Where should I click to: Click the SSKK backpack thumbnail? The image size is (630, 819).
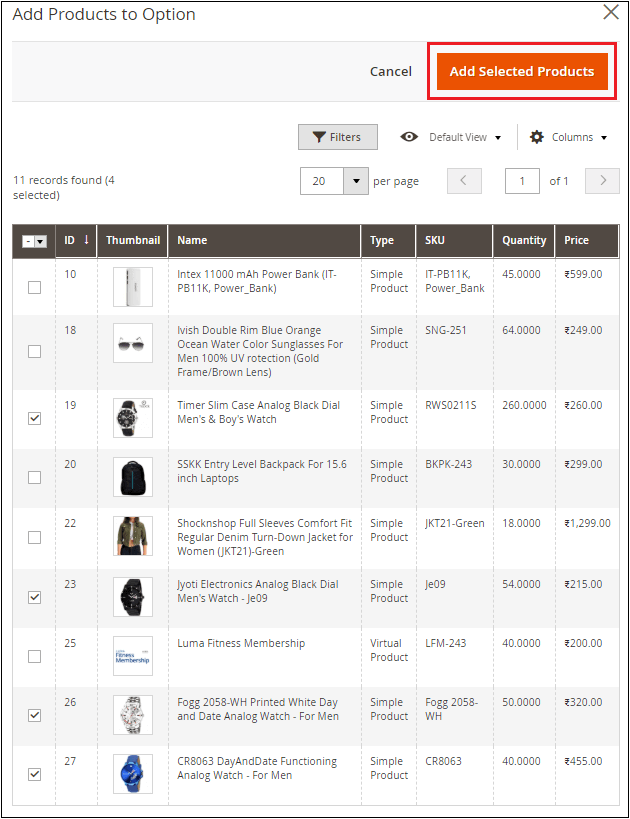[x=133, y=477]
